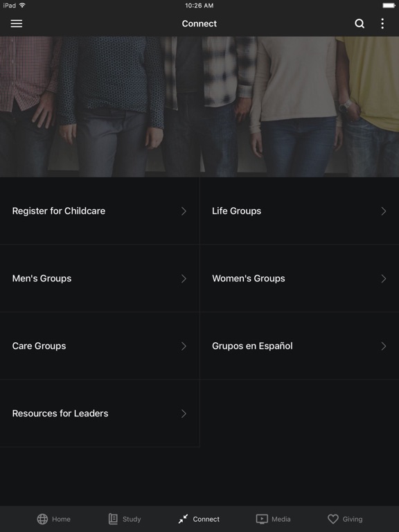This screenshot has width=399, height=532.
Task: Tap the Connect arrows icon
Action: click(x=183, y=519)
